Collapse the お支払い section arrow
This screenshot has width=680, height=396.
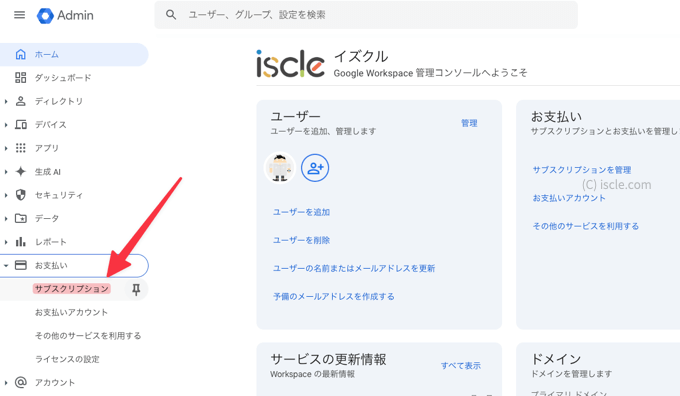click(x=6, y=265)
